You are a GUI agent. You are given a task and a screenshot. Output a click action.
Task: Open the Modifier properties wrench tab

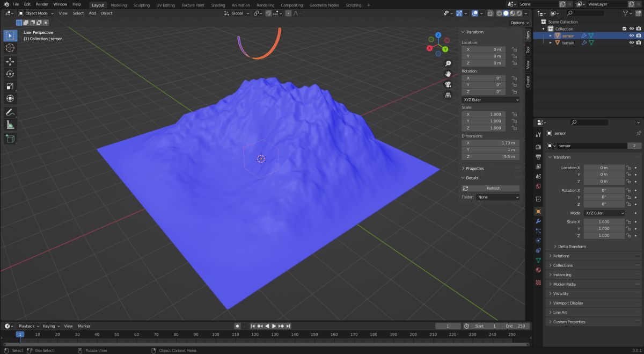(538, 221)
